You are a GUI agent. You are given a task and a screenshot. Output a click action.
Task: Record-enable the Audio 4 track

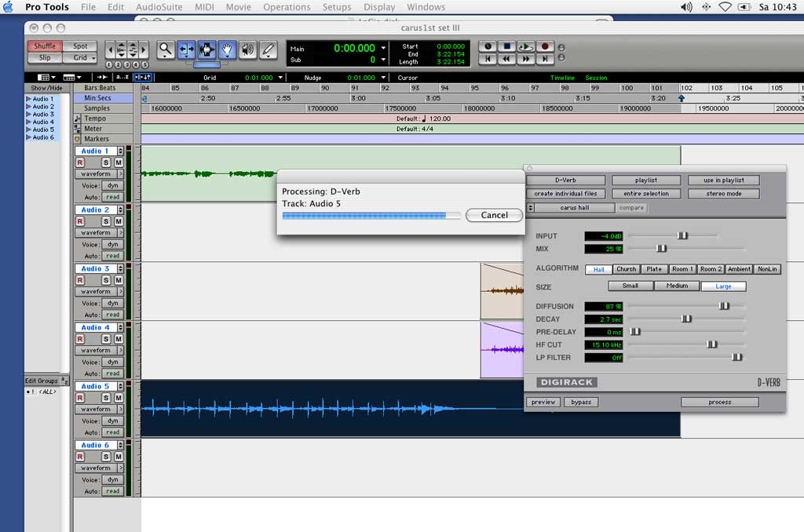pos(80,339)
